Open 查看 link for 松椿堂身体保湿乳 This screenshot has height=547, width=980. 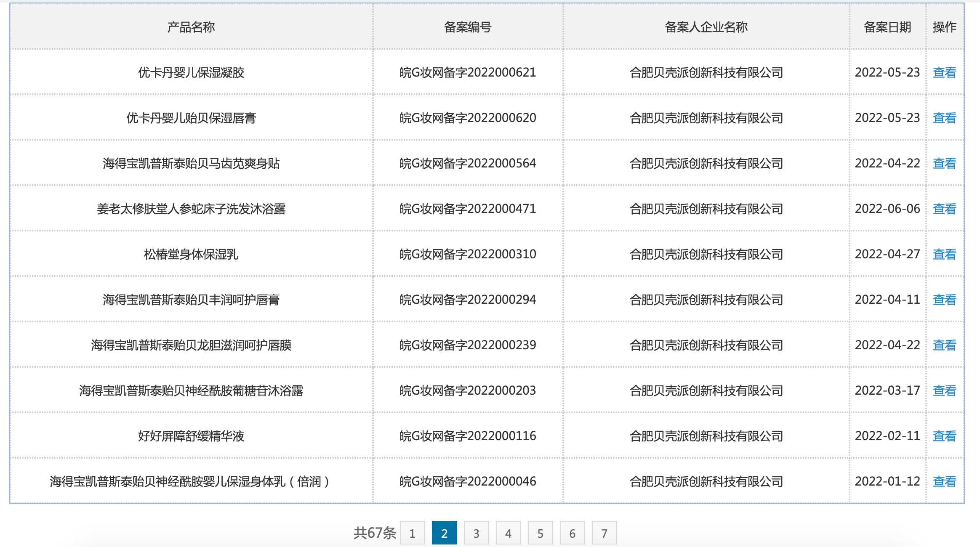[x=944, y=254]
